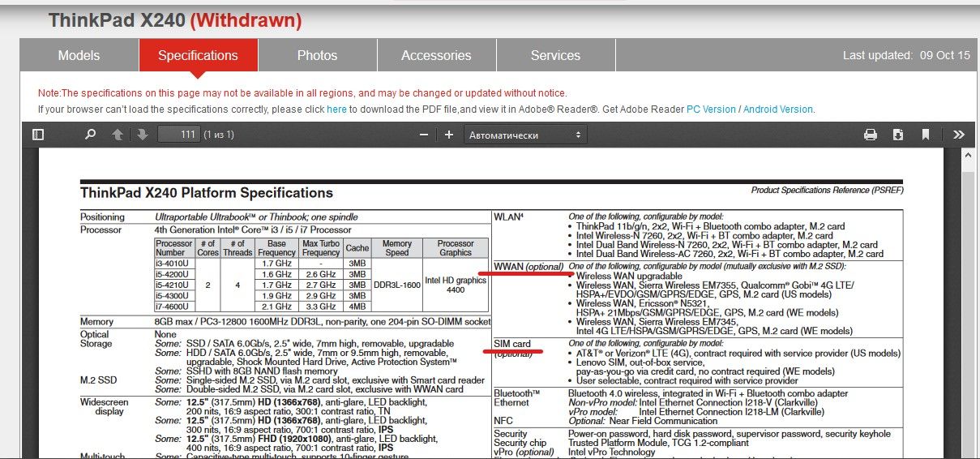Viewport: 980px width, 459px height.
Task: Open the Автоматически zoom dropdown
Action: [x=525, y=135]
